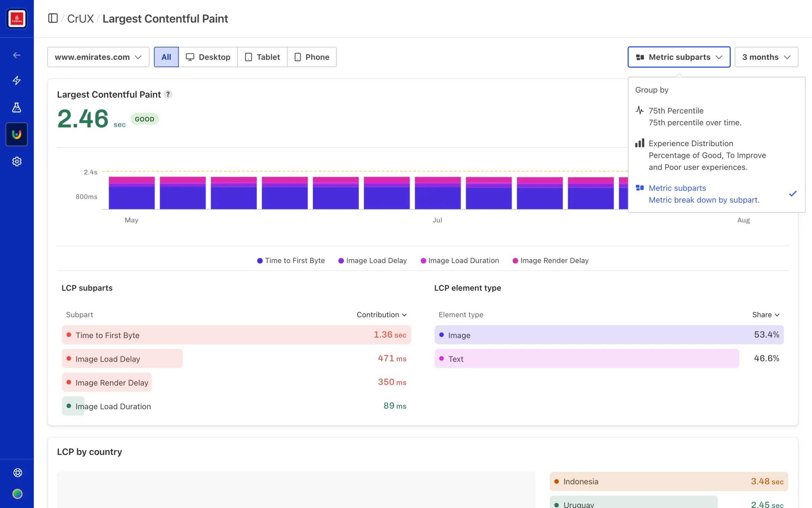Viewport: 812px width, 508px height.
Task: Sort by the Share column chevron
Action: pyautogui.click(x=777, y=315)
